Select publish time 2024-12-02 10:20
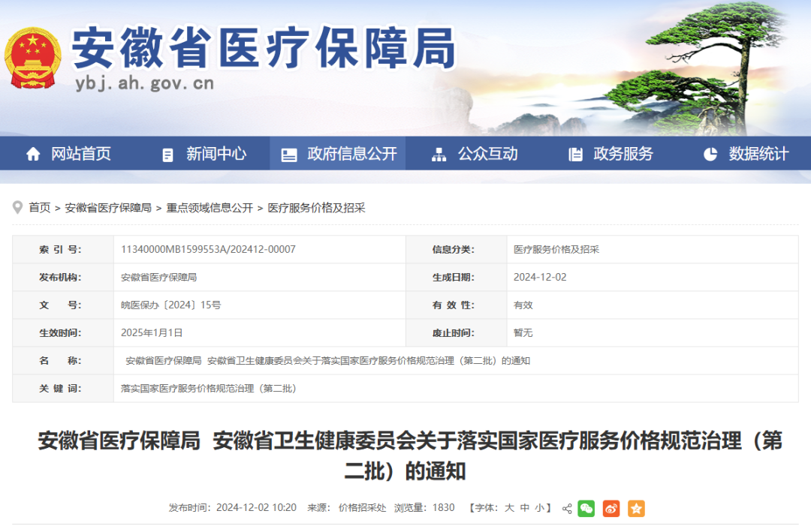The image size is (811, 532). [256, 508]
